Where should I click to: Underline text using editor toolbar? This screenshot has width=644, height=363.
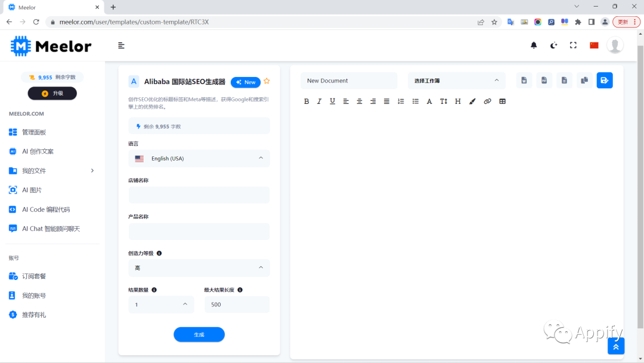(x=332, y=101)
